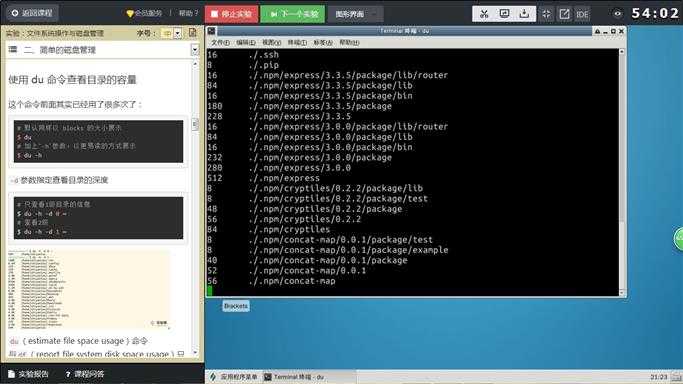Open the 文件(F) menu in Terminal
The image size is (683, 384).
(220, 42)
